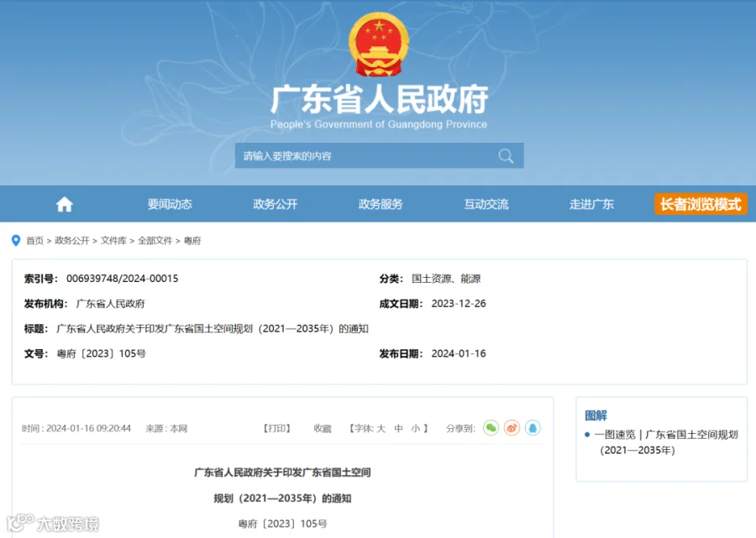Share to Weibo via red icon
This screenshot has height=538, width=756.
(x=512, y=428)
